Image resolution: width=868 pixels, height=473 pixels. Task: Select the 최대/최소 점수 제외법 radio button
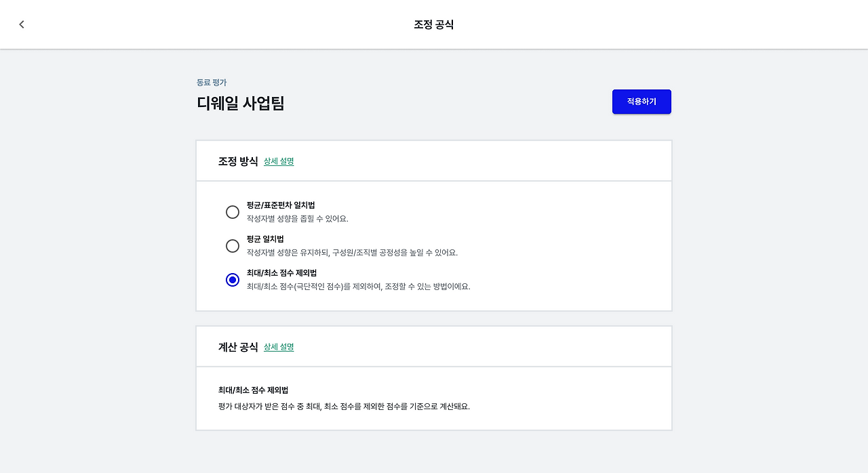233,280
